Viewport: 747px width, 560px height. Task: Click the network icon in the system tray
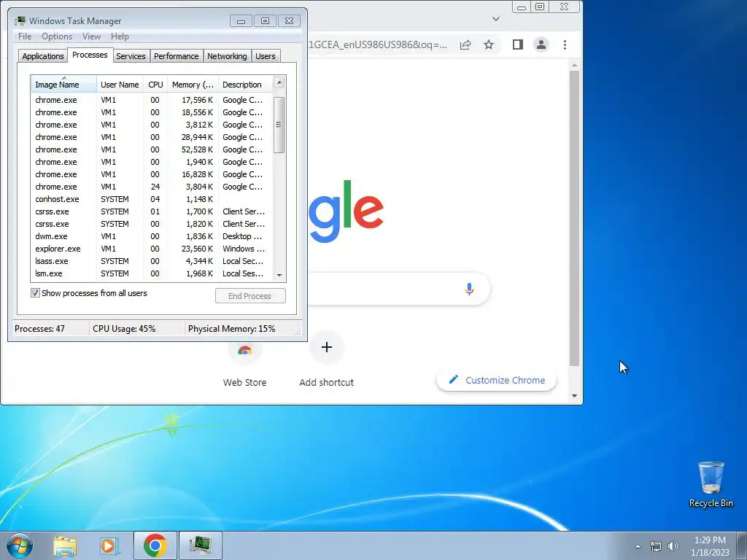click(x=656, y=546)
